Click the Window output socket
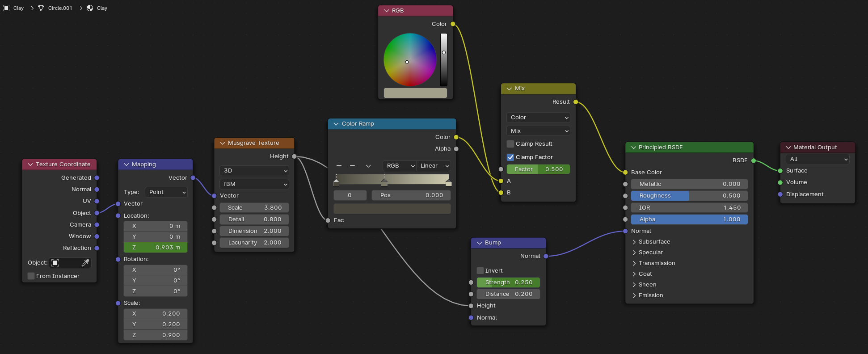868x354 pixels. pos(97,236)
